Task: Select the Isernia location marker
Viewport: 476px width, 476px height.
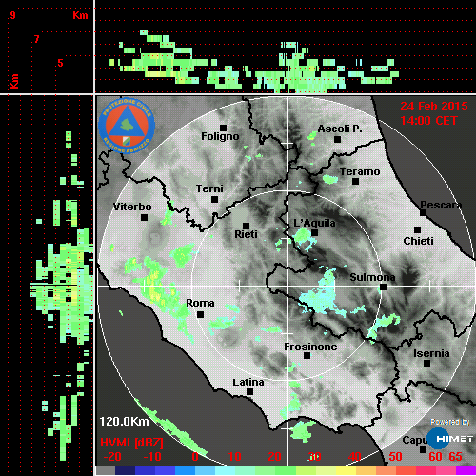Action: pos(427,363)
